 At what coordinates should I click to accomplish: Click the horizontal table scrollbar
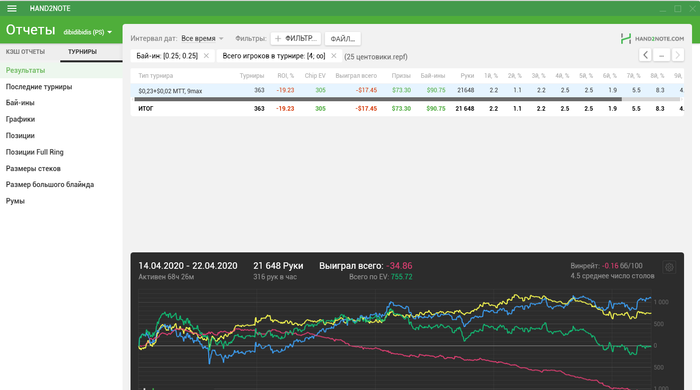tap(378, 100)
